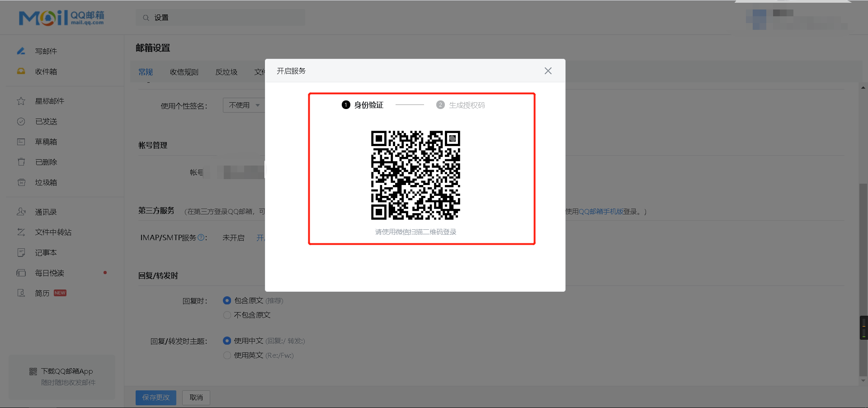The image size is (868, 408).
Task: Click the notepad icon
Action: pos(21,252)
